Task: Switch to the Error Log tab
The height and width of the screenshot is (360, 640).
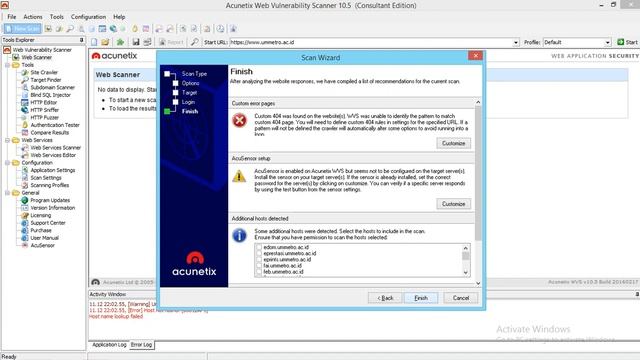Action: 141,345
